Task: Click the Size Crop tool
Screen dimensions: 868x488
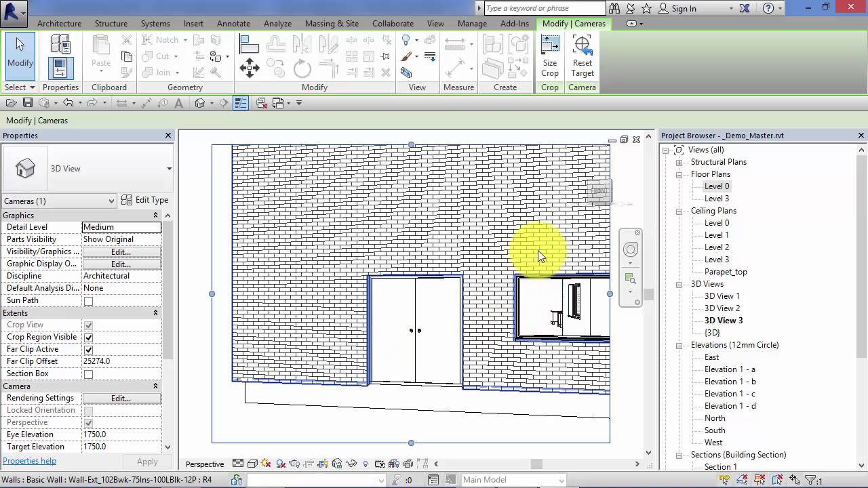Action: coord(550,56)
